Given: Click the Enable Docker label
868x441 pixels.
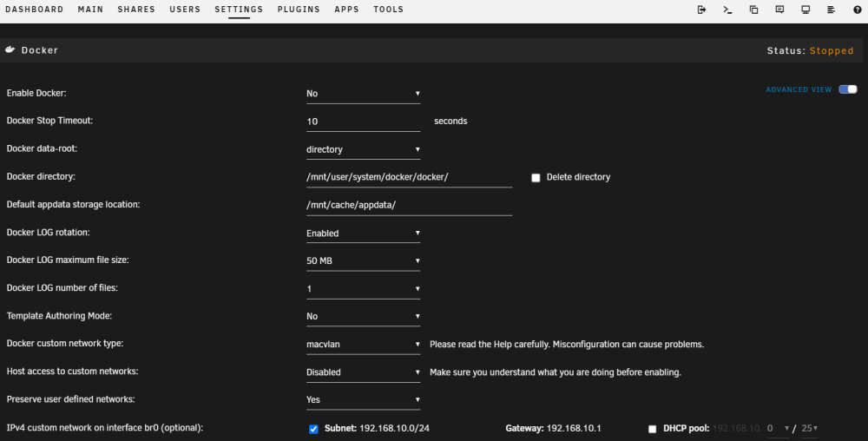Looking at the screenshot, I should point(36,93).
